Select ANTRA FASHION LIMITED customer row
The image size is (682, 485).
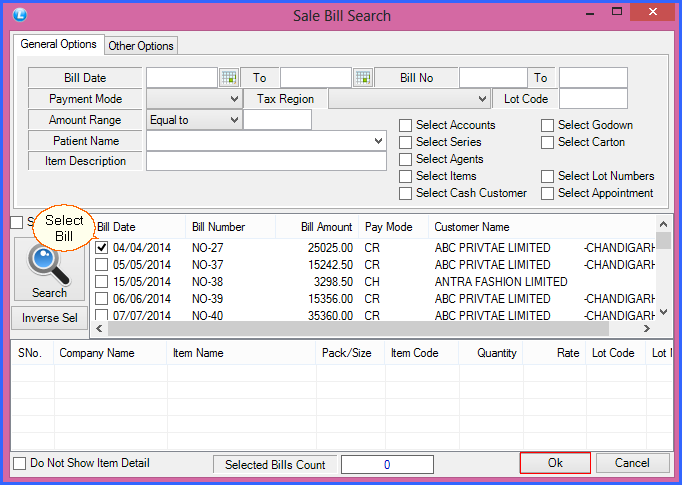(x=374, y=281)
